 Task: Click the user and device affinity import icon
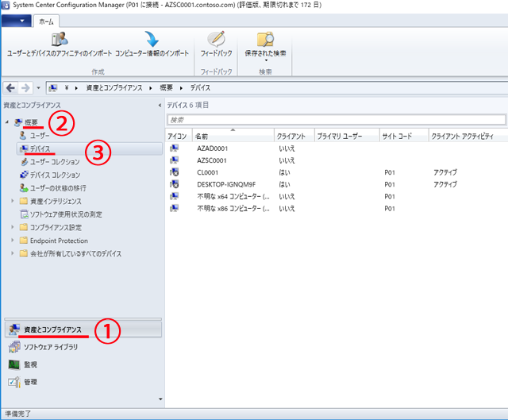tap(60, 39)
